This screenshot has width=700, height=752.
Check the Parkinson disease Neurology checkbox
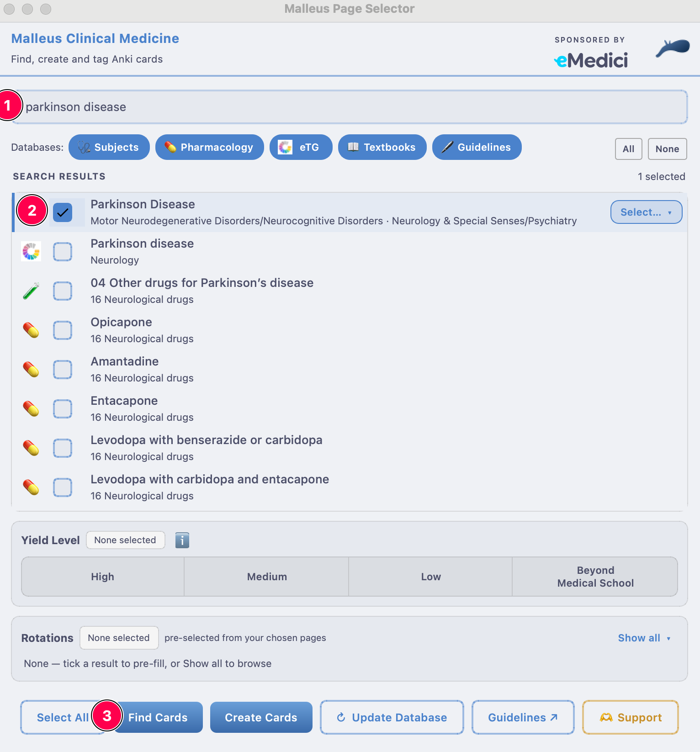pyautogui.click(x=63, y=252)
